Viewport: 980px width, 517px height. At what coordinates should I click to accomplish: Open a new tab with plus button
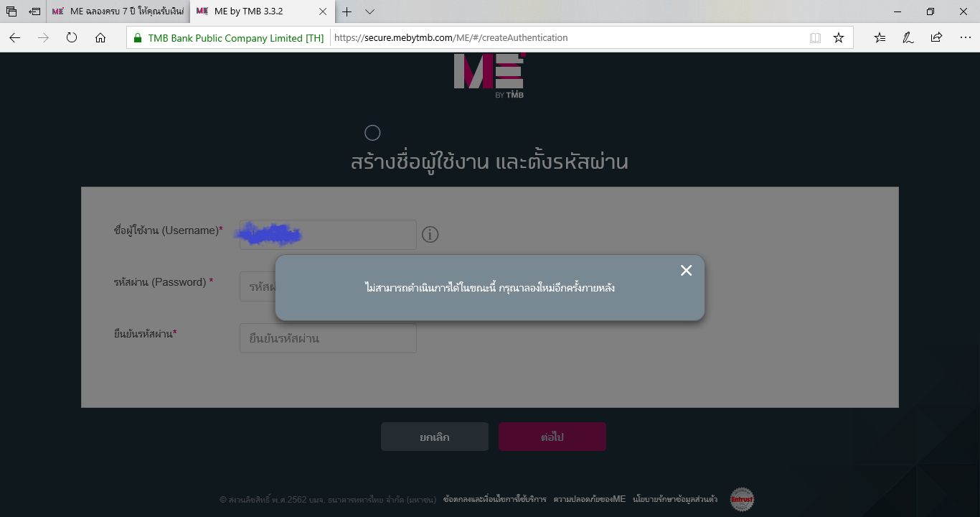(x=347, y=11)
